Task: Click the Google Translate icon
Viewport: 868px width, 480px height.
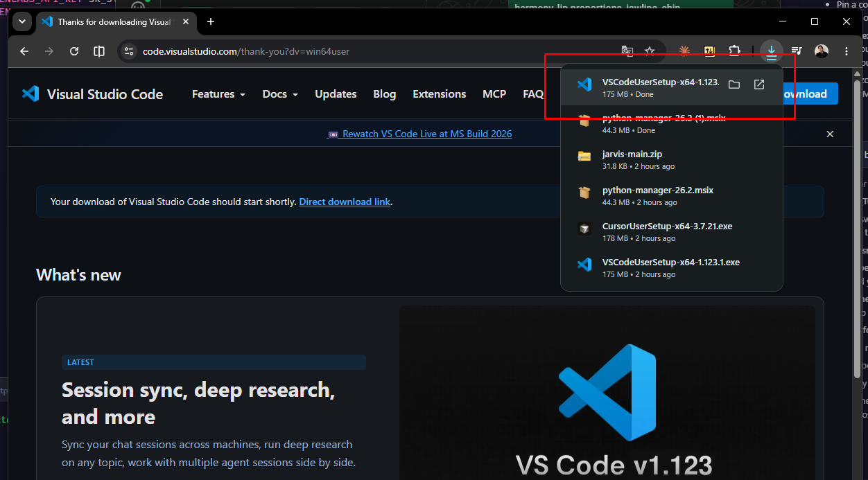Action: click(627, 51)
